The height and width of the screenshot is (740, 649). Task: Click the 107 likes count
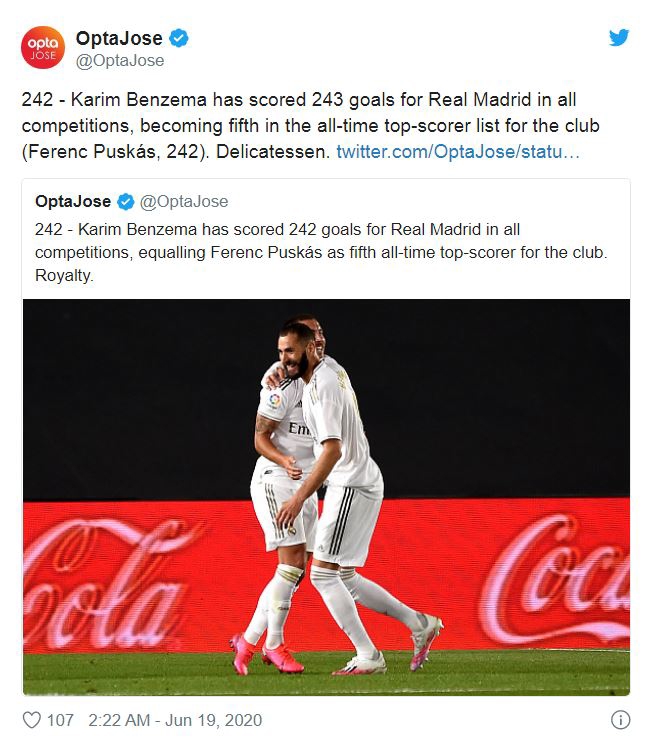click(61, 719)
